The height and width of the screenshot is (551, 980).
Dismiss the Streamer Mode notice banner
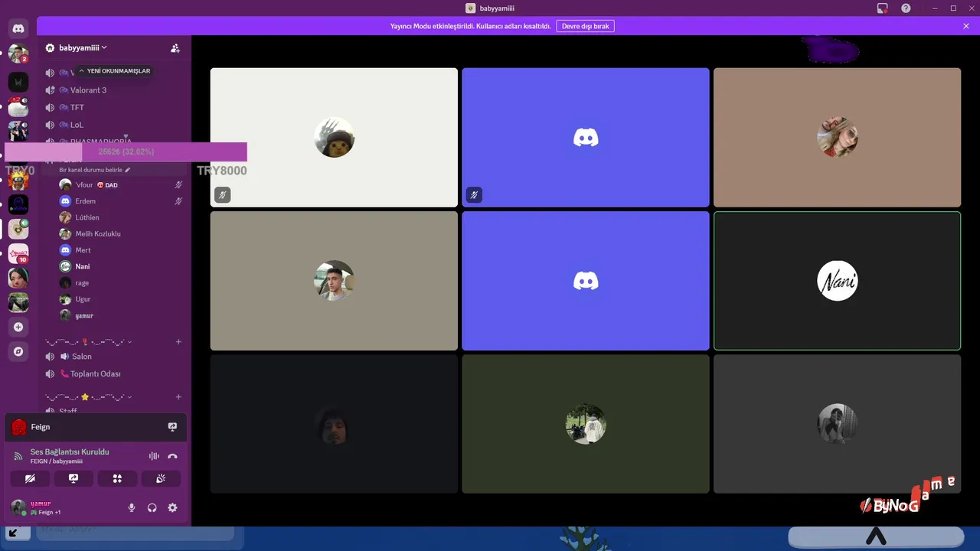click(966, 26)
